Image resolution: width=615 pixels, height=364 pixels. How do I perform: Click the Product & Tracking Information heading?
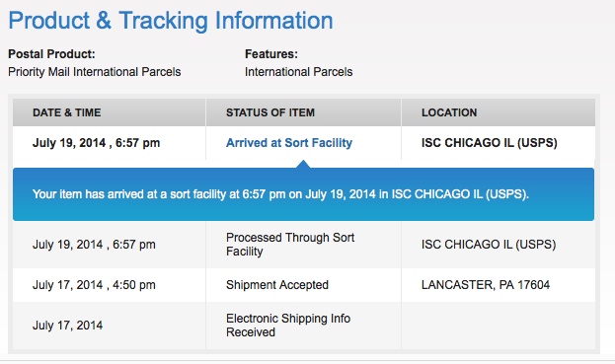pos(171,21)
